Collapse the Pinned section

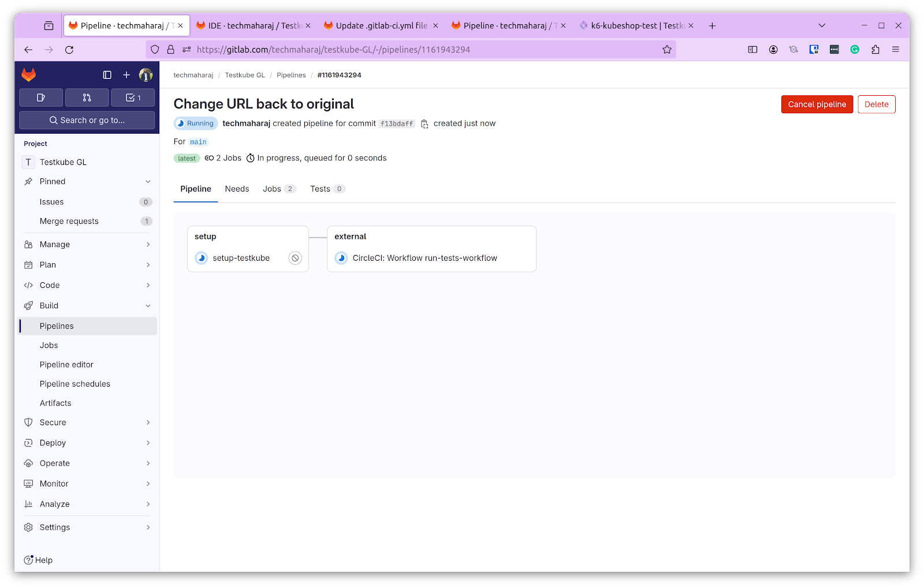click(87, 181)
